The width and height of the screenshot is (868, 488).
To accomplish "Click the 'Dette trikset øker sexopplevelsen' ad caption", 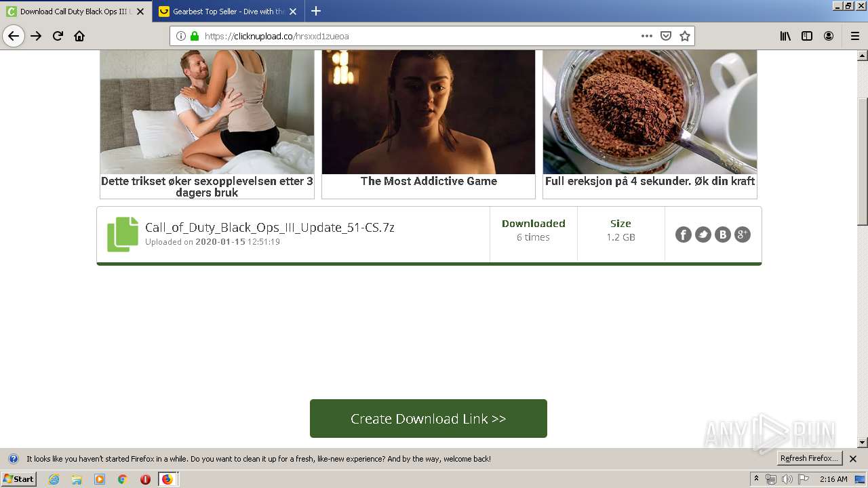I will point(207,186).
